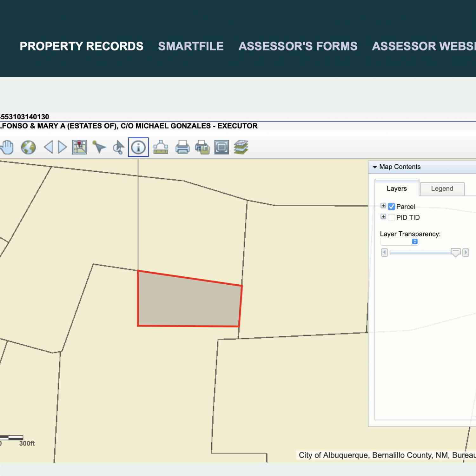Select the point selection arrow tool

(99, 147)
